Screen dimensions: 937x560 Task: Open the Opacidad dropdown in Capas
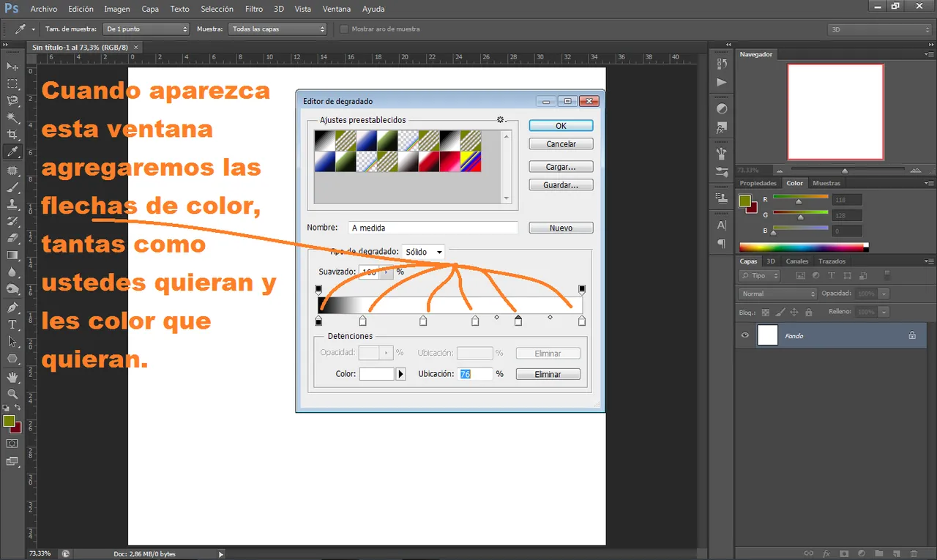tap(884, 294)
